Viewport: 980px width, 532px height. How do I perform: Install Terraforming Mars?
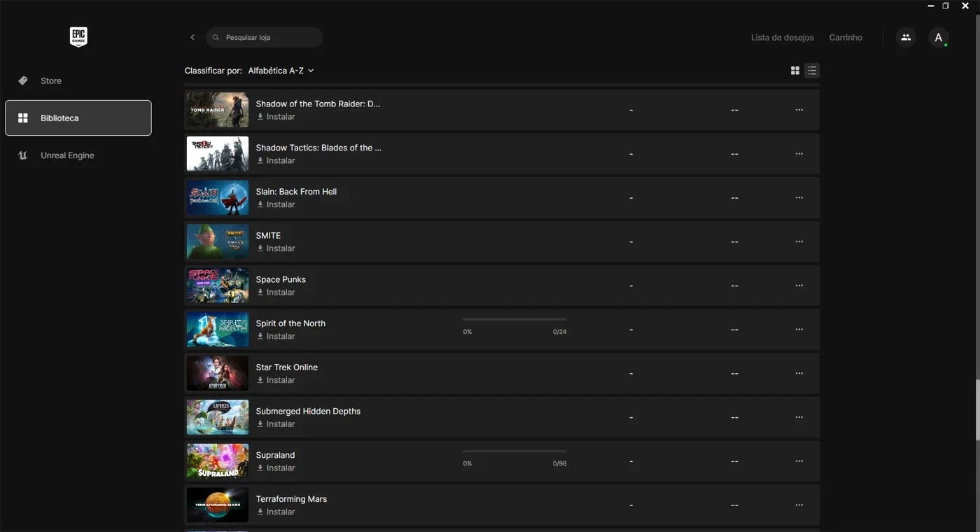tap(276, 512)
